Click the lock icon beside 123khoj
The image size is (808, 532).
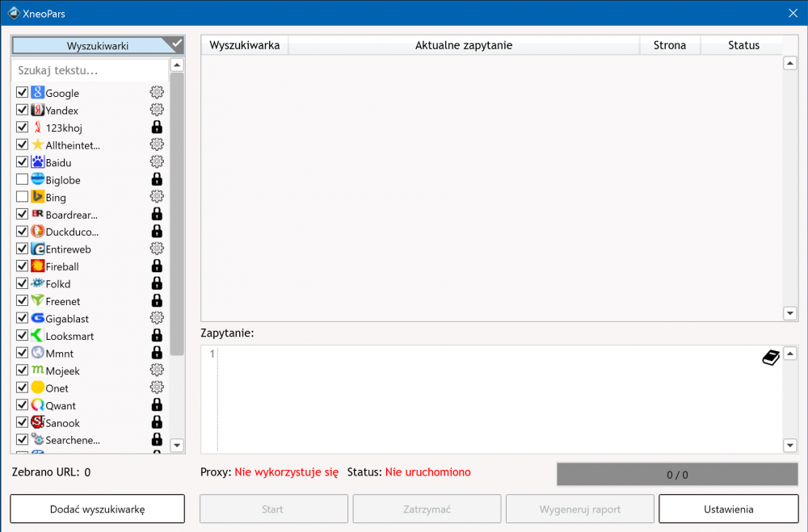click(x=157, y=127)
